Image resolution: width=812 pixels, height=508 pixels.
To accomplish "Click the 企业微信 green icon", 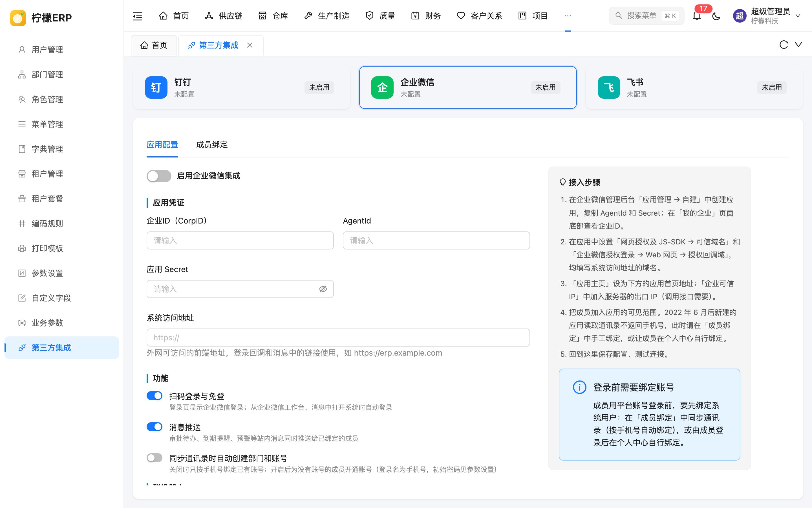I will click(x=382, y=87).
